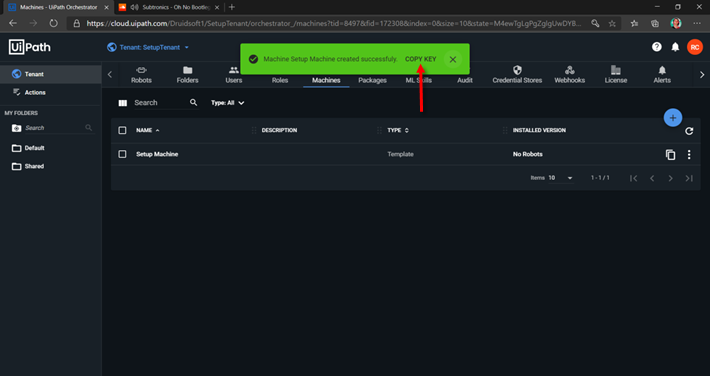
Task: Click the search magnifier in machines toolbar
Action: point(194,102)
